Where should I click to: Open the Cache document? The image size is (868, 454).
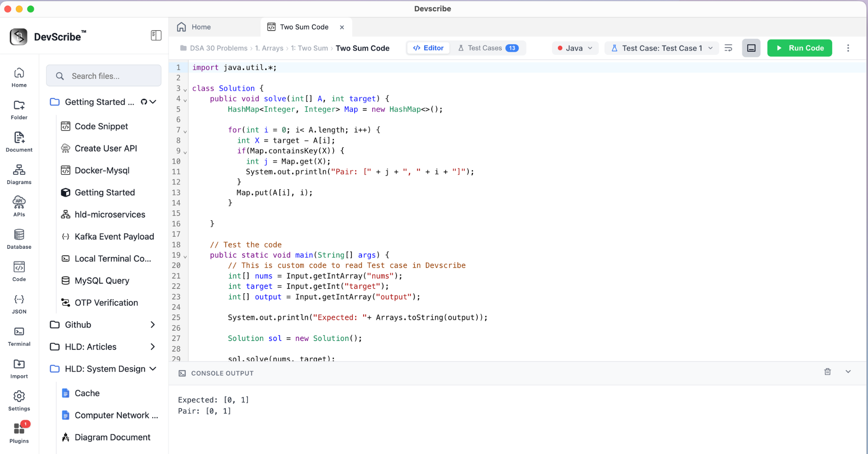coord(87,394)
